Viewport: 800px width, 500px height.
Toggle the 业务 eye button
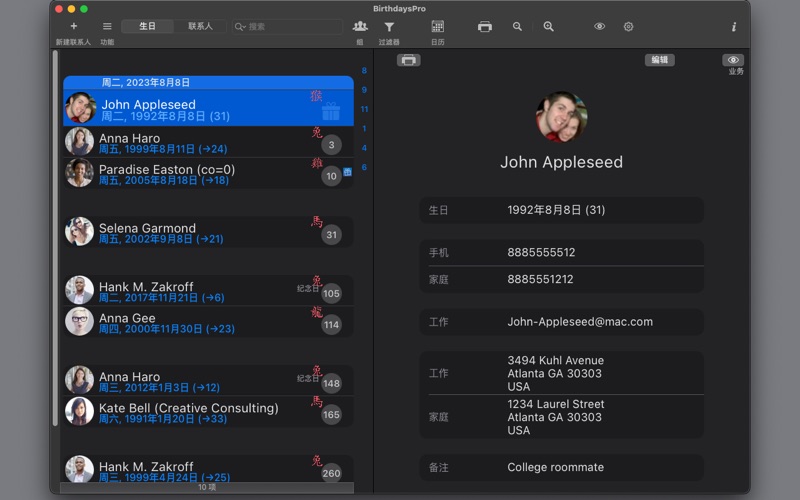click(x=733, y=60)
